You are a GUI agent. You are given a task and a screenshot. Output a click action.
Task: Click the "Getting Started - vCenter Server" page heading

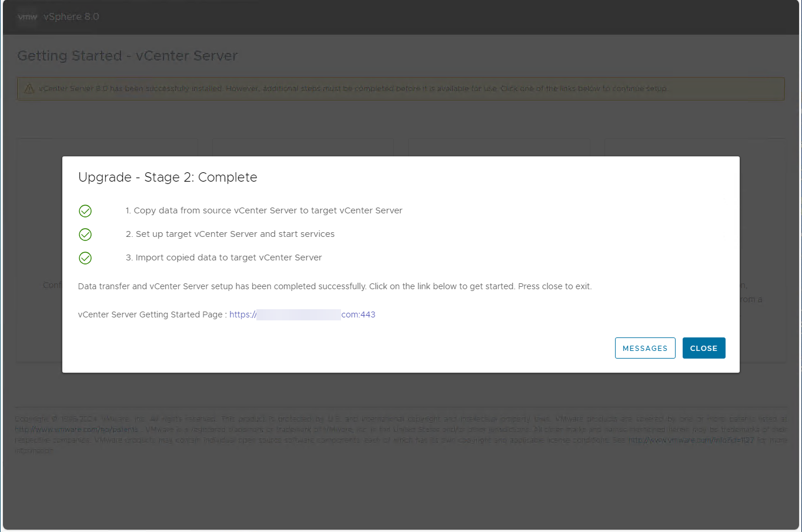pyautogui.click(x=128, y=56)
